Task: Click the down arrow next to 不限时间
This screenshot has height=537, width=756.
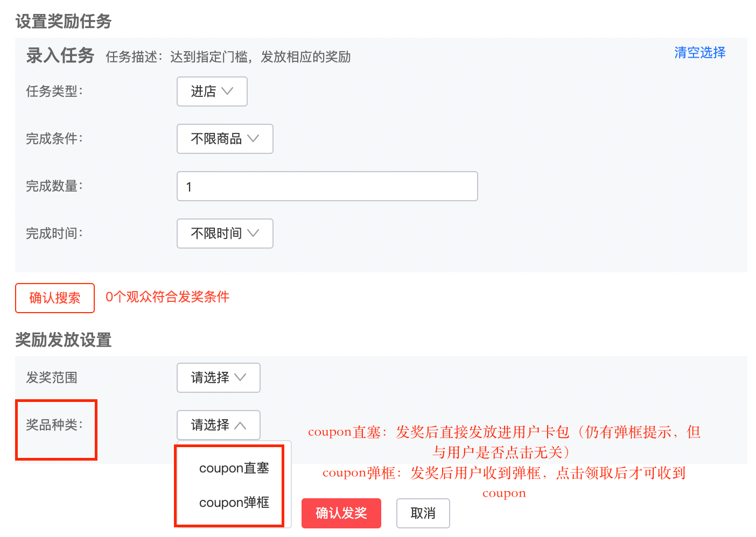Action: (x=253, y=234)
